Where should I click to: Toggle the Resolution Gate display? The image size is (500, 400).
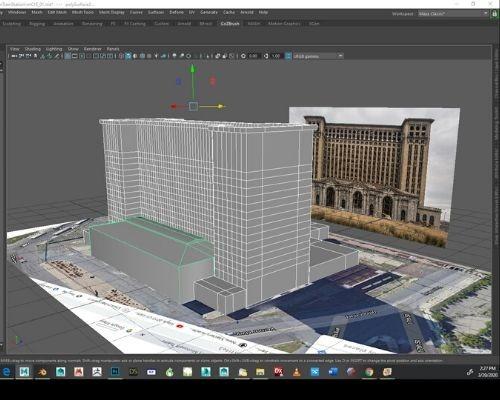pyautogui.click(x=82, y=56)
